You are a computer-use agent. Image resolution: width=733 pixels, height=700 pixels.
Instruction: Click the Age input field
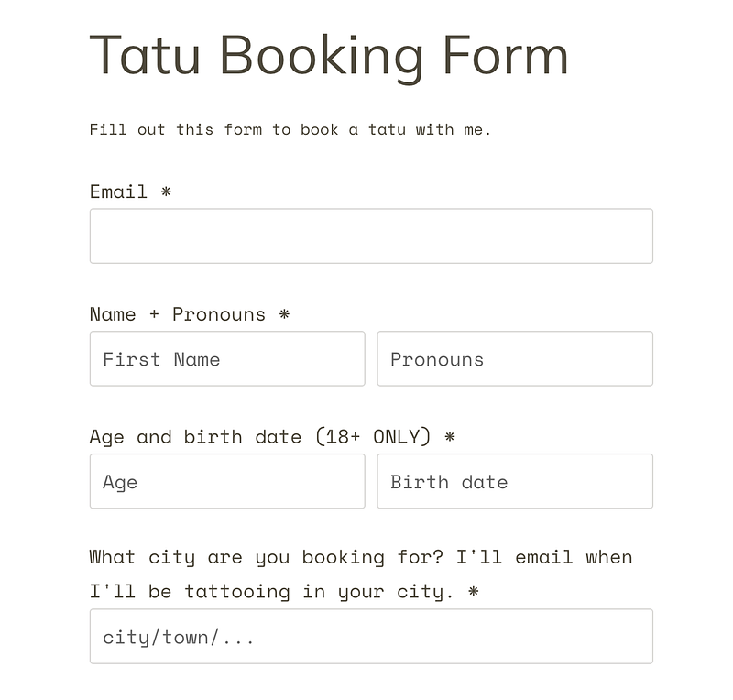[x=227, y=482]
